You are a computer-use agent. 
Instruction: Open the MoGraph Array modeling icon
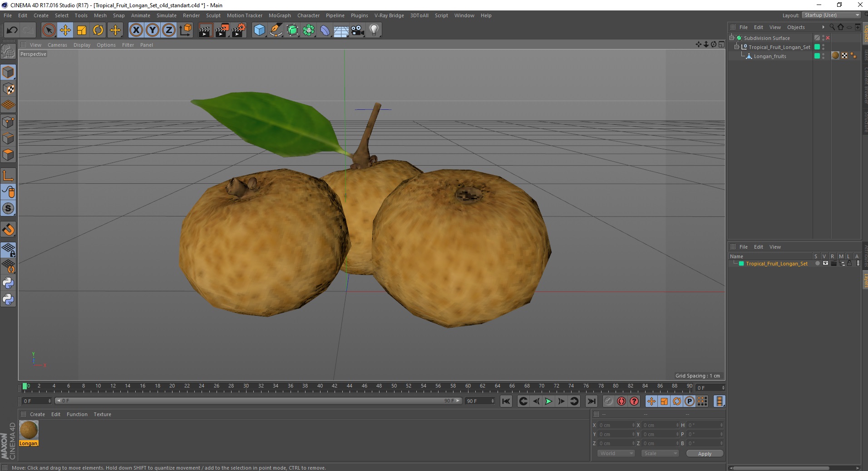309,30
